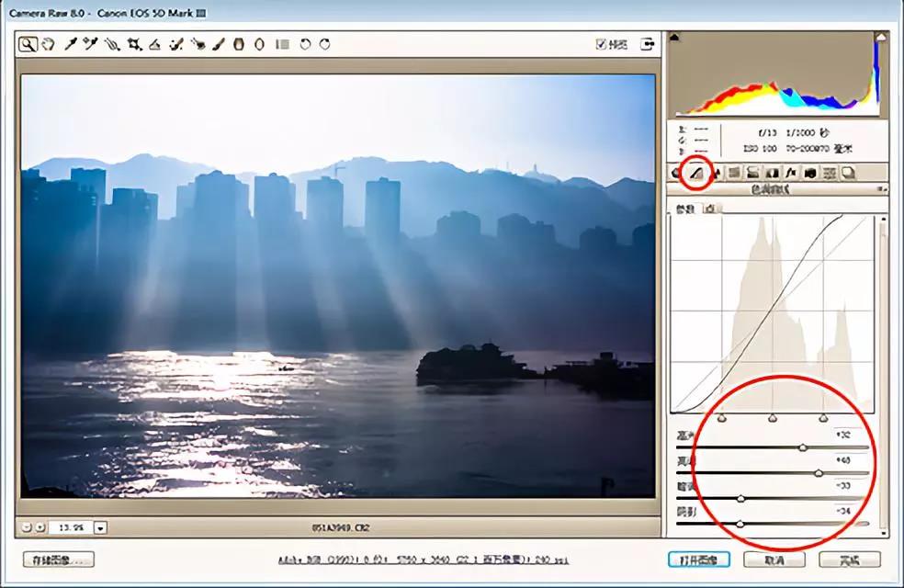Screen dimensions: 904x588
Task: Open the Lens Corrections panel tab
Action: [772, 173]
